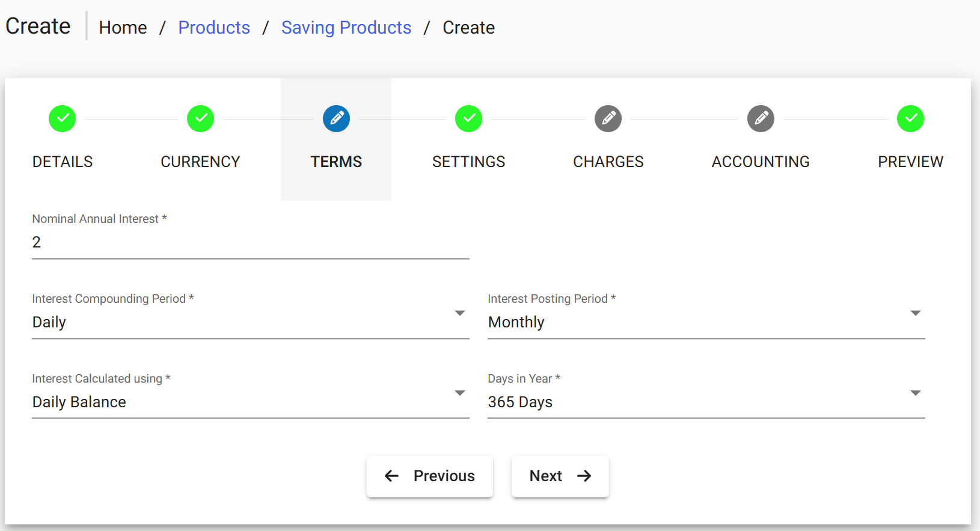Go to the PREVIEW step label

coord(911,162)
